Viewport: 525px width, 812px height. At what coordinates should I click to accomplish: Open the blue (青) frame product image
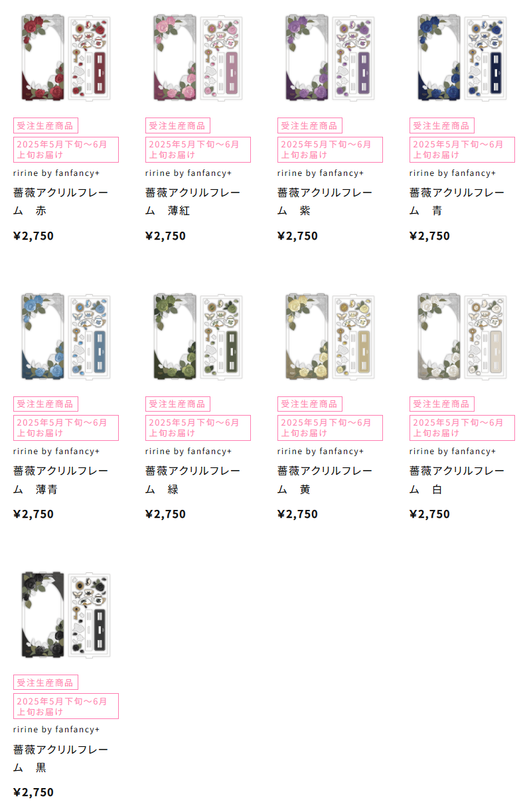[x=462, y=58]
